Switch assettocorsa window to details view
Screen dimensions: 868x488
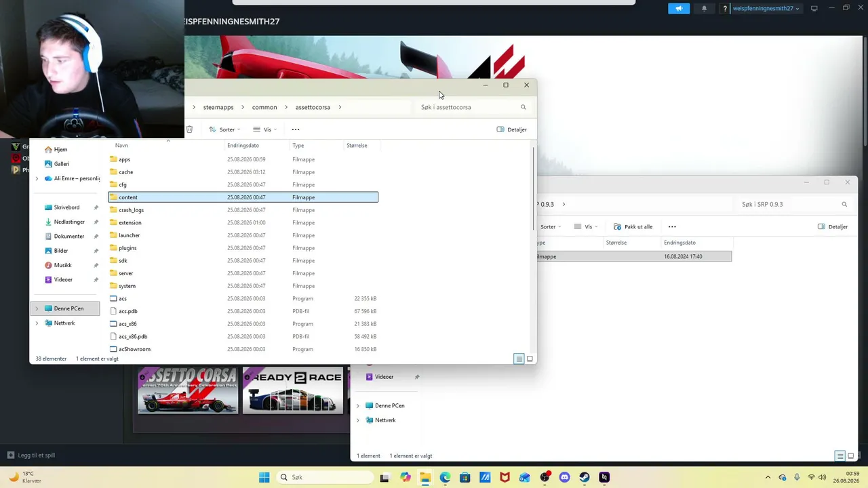[x=519, y=359]
